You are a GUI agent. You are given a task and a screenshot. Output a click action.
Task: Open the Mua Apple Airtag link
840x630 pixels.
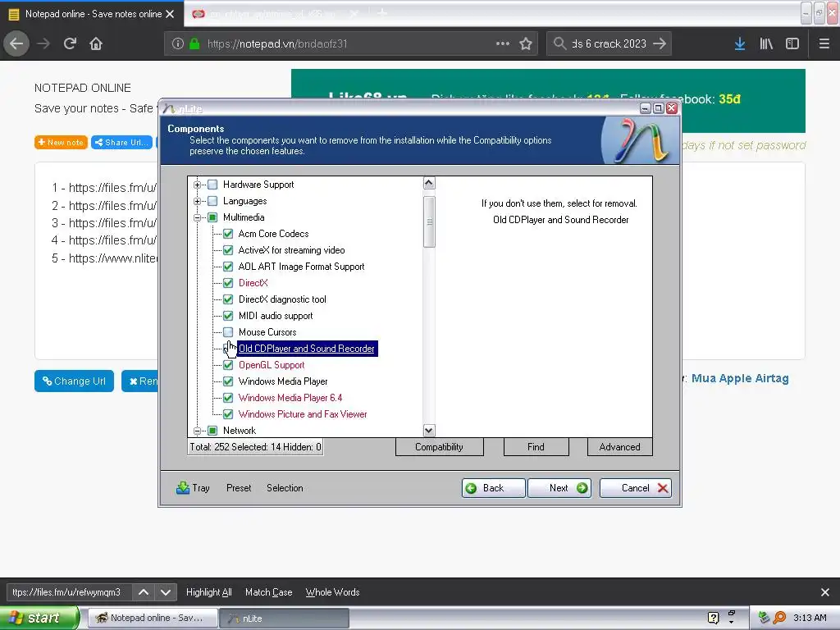click(740, 378)
